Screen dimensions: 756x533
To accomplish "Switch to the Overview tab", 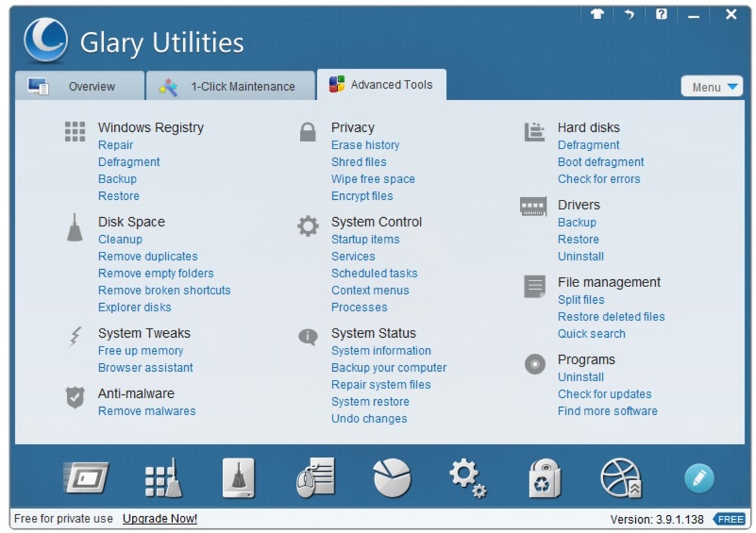I will pyautogui.click(x=79, y=87).
